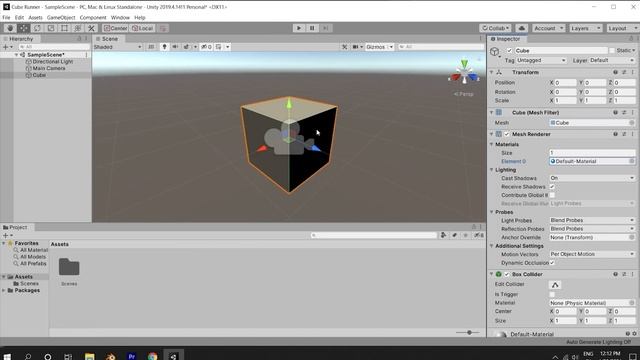The image size is (640, 360).
Task: Open Account menu
Action: pos(548,28)
